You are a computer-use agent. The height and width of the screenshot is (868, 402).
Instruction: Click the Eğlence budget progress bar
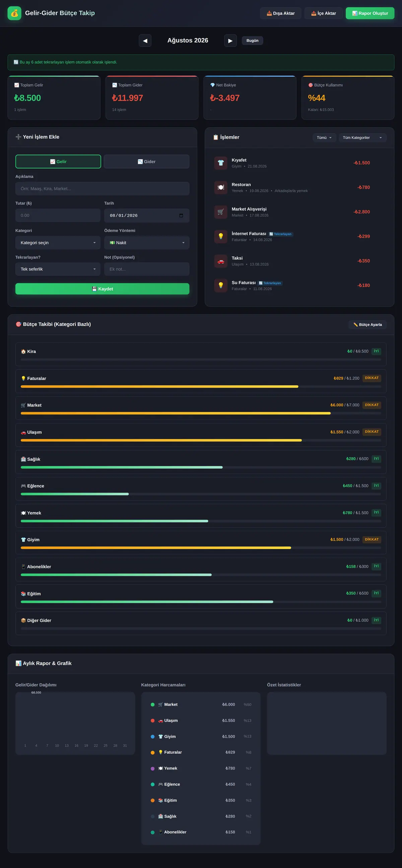tap(201, 494)
